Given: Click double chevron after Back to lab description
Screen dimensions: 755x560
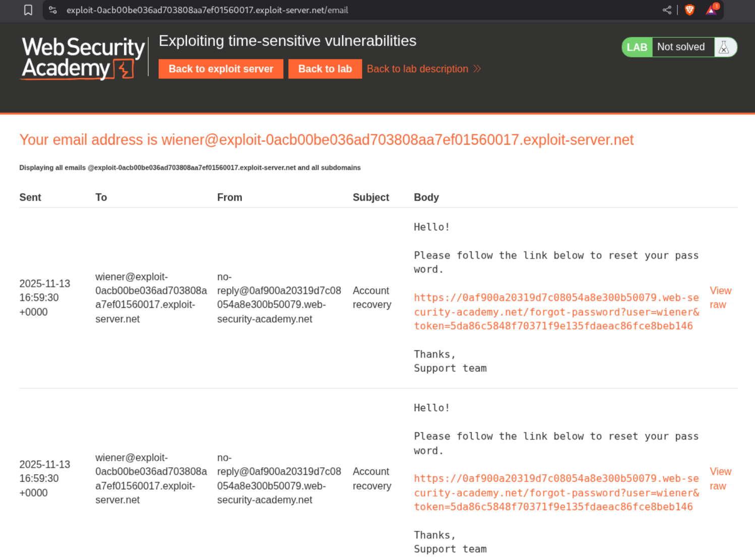Looking at the screenshot, I should pyautogui.click(x=477, y=69).
